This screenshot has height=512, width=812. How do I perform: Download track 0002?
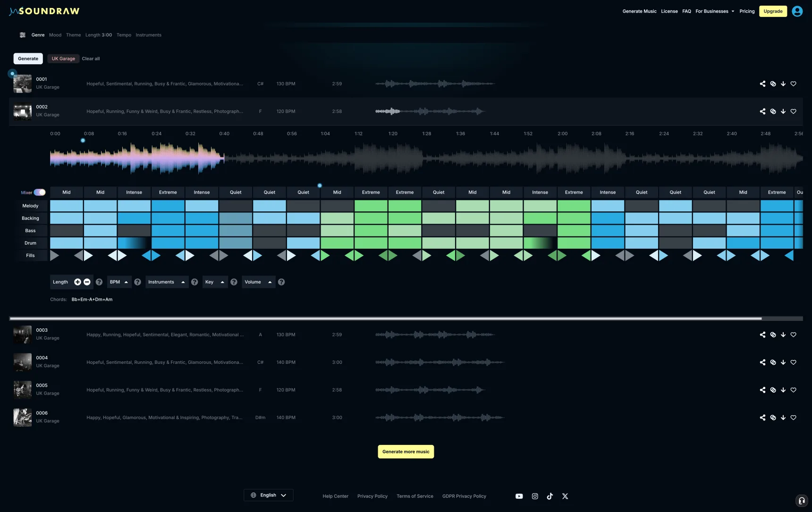point(783,111)
